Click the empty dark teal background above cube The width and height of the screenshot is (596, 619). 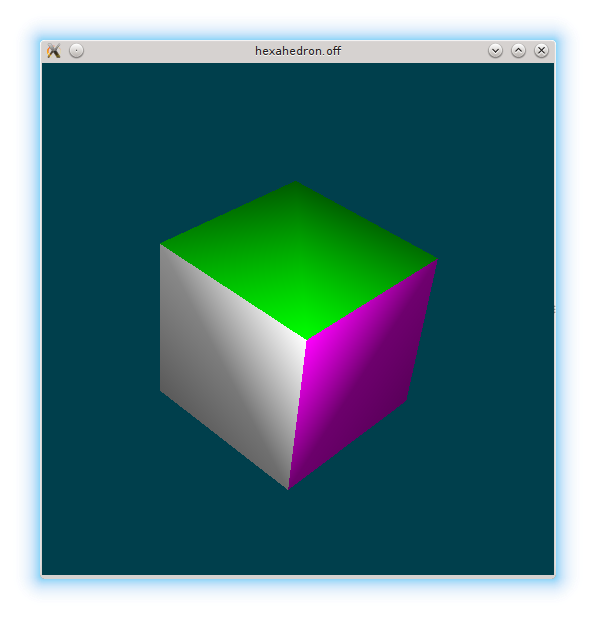pos(298,118)
